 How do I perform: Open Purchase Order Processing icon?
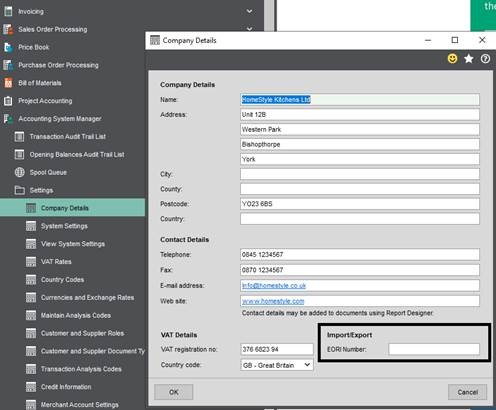pyautogui.click(x=8, y=65)
